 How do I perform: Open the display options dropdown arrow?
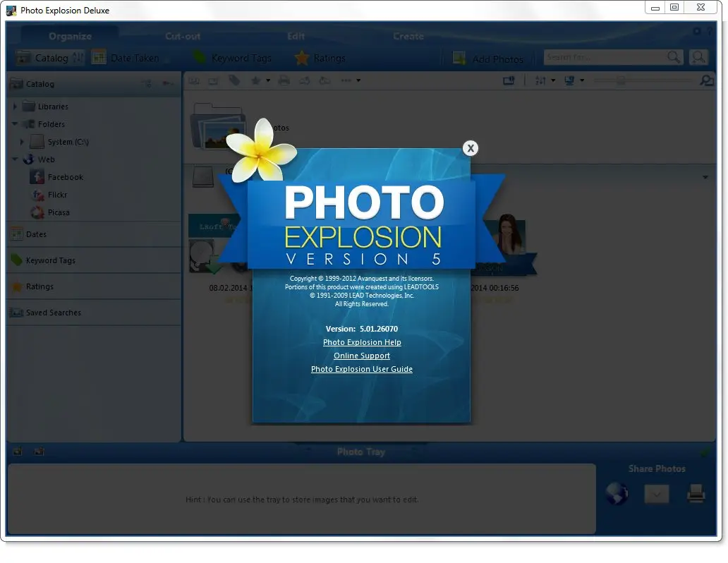582,81
